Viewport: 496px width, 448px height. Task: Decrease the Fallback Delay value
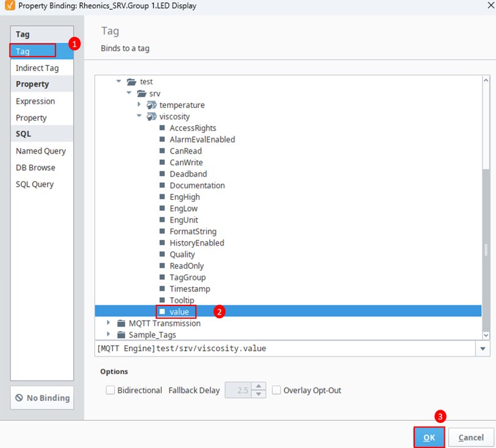tap(259, 394)
